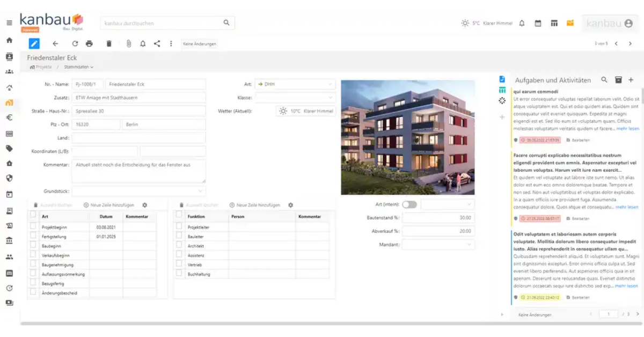Go to previous record with left chevron
This screenshot has width=644, height=337.
tap(616, 43)
